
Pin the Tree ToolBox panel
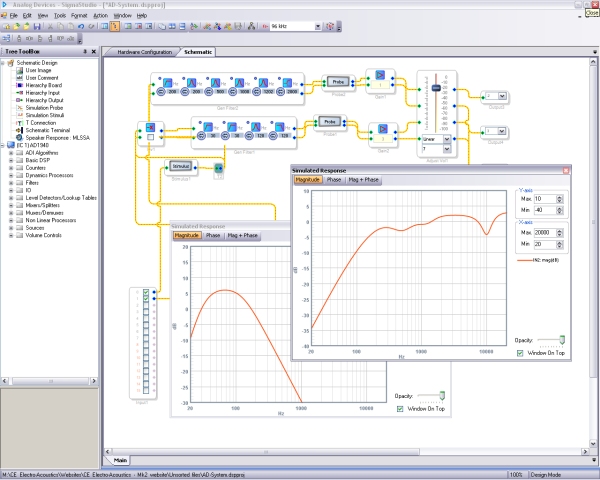tap(84, 49)
